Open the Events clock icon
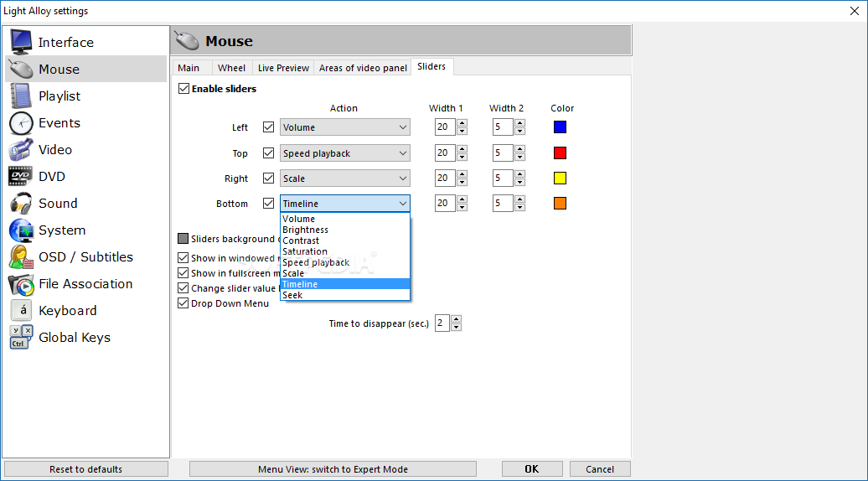Image resolution: width=868 pixels, height=481 pixels. point(21,123)
